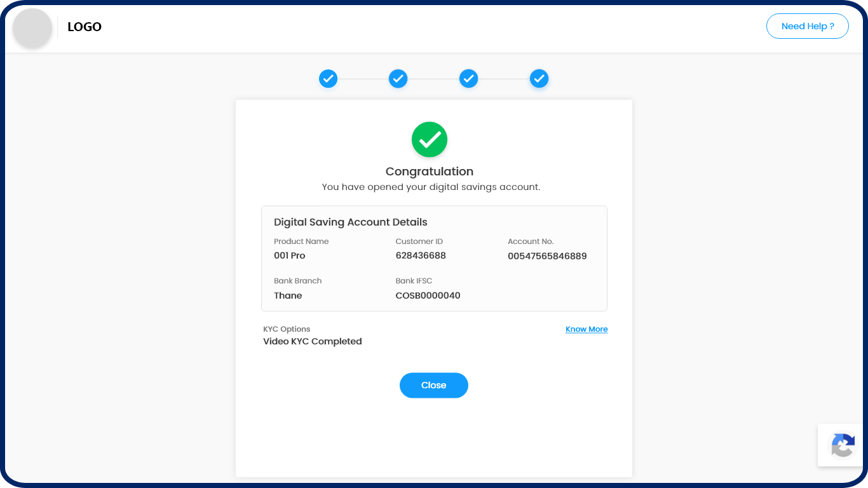Click the large green success checkmark
Viewport: 868px width, 488px height.
[x=430, y=139]
